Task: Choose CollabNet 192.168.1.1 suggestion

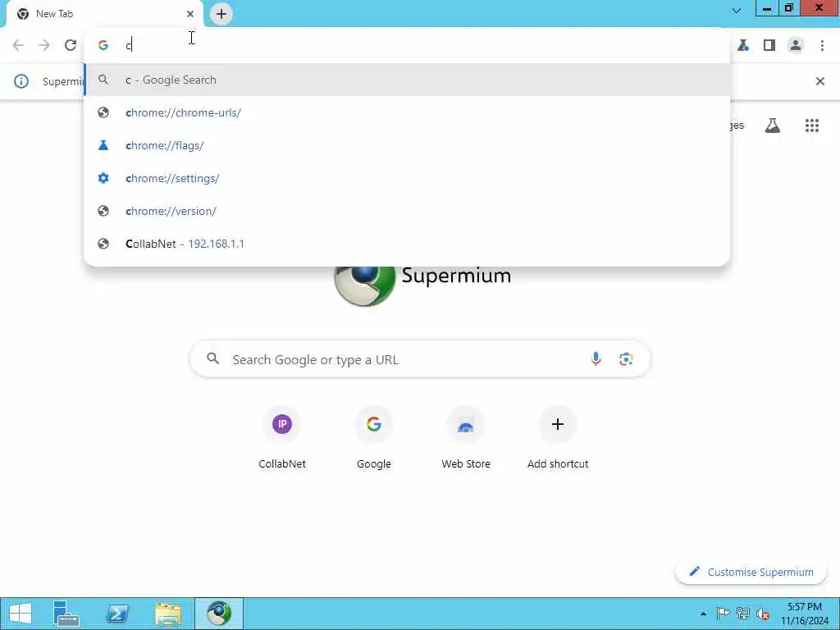Action: pyautogui.click(x=407, y=244)
